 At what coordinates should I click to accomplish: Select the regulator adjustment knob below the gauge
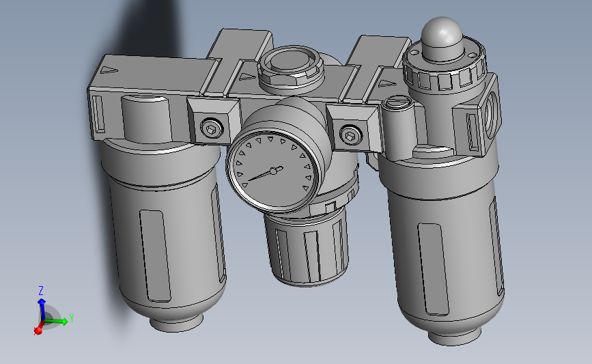coord(307,247)
